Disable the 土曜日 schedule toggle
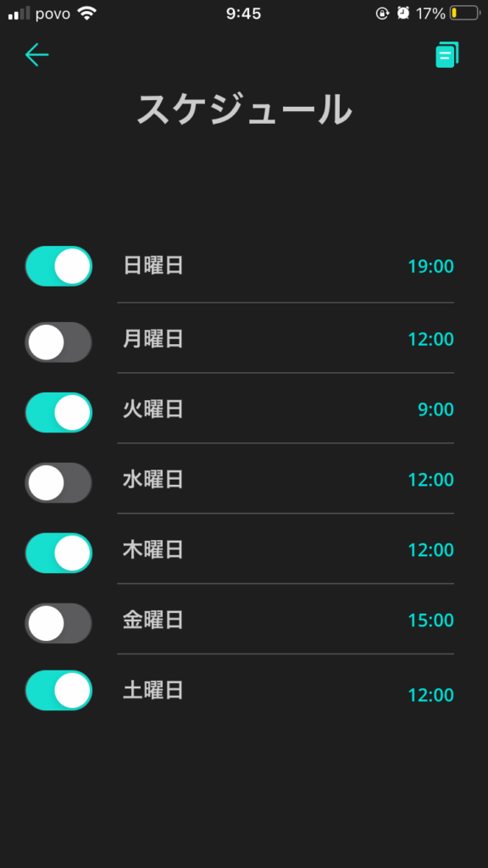Viewport: 488px width, 868px height. [x=58, y=690]
